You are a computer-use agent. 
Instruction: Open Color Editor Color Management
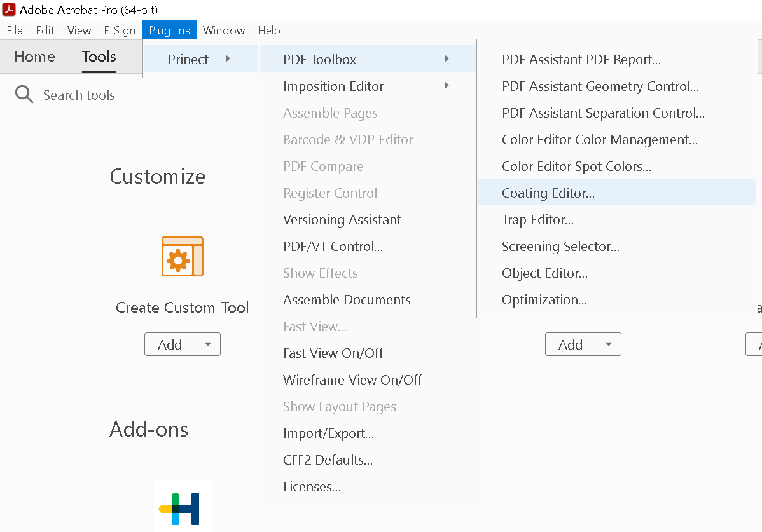click(x=617, y=139)
